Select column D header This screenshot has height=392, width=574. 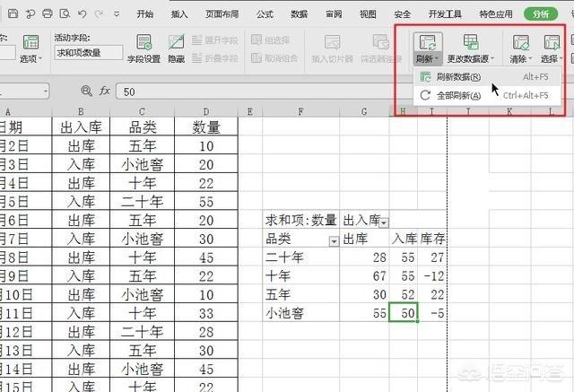(x=206, y=111)
